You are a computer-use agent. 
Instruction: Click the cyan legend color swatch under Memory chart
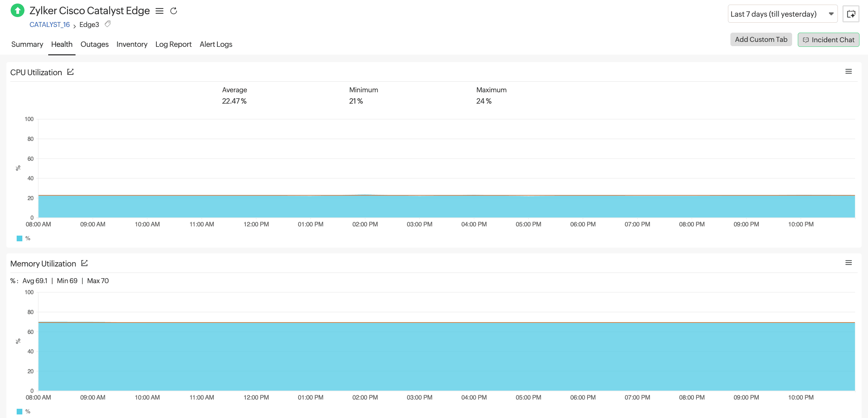(20, 411)
